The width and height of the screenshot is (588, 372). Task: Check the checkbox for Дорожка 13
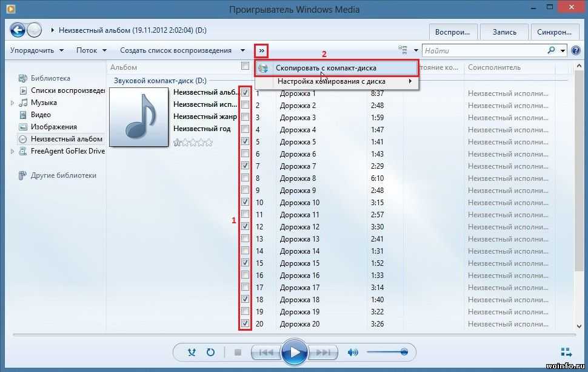pos(246,238)
